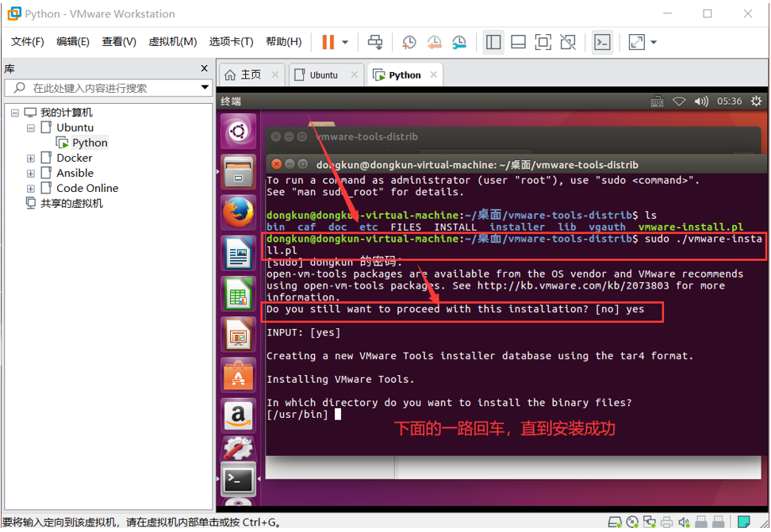Open the power options dropdown arrow beside pause
Image resolution: width=771 pixels, height=532 pixels.
345,42
